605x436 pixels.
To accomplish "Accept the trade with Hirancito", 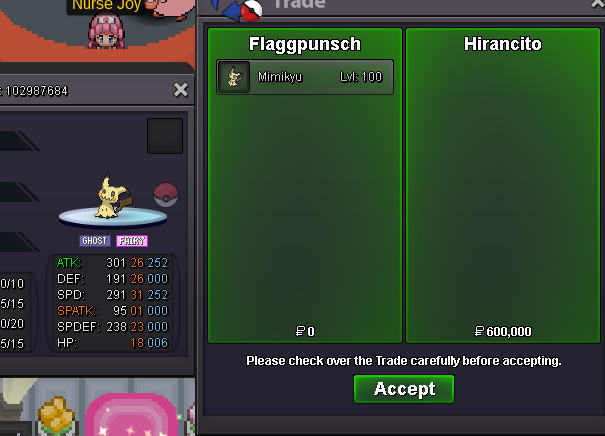I will pyautogui.click(x=404, y=389).
